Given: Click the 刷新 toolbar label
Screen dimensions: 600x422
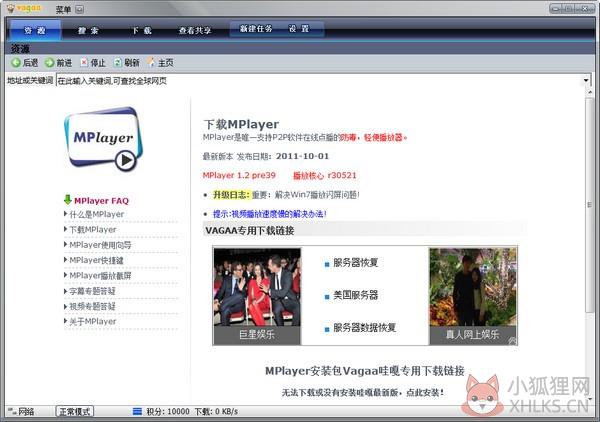Looking at the screenshot, I should pyautogui.click(x=132, y=63).
